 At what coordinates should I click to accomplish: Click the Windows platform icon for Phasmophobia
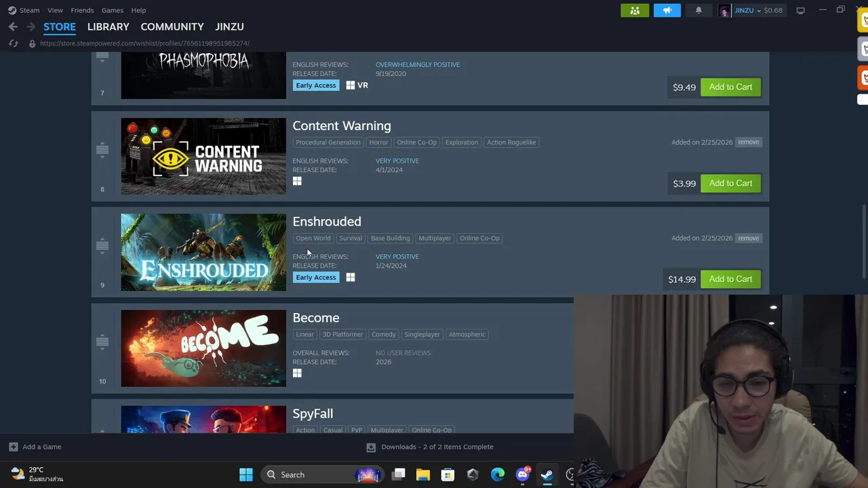click(x=351, y=85)
